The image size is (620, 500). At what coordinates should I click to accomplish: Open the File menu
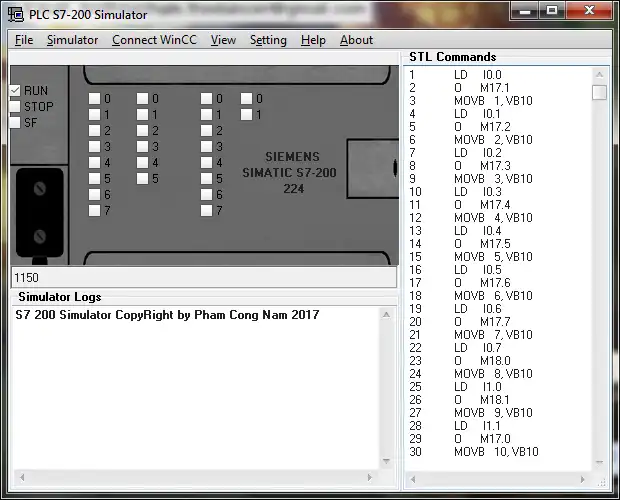[x=24, y=40]
